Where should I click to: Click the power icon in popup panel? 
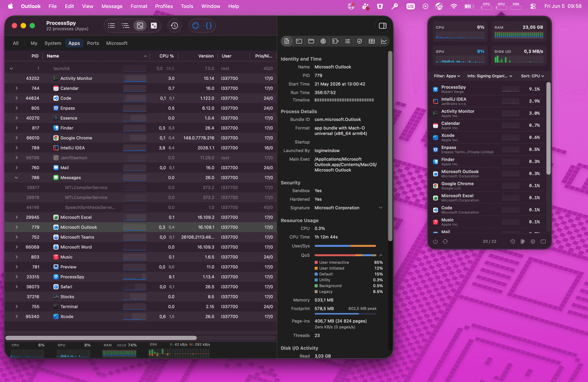tap(435, 242)
